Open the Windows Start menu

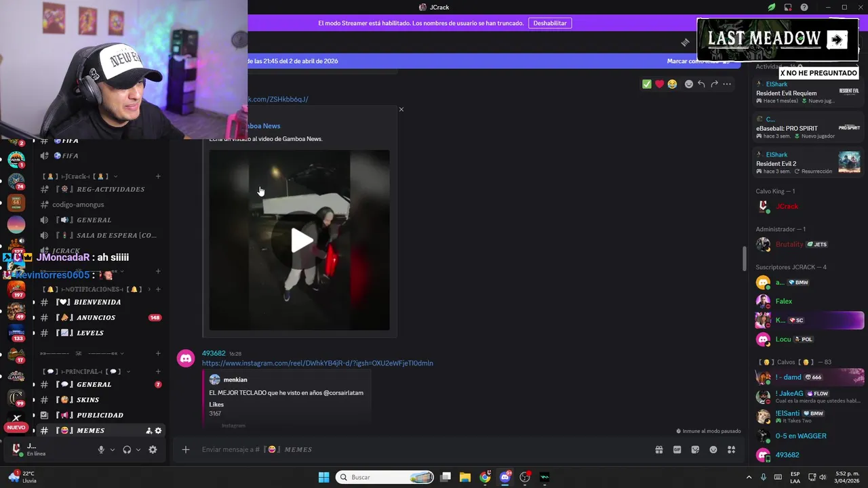[323, 477]
